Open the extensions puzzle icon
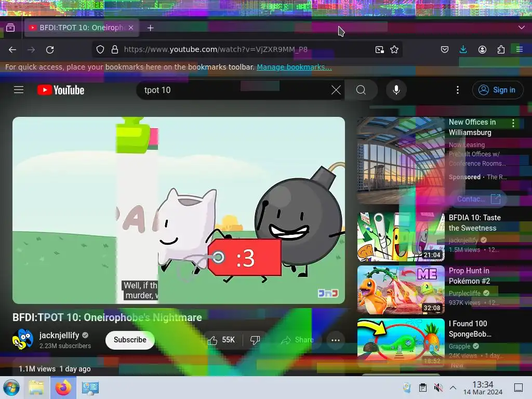 coord(501,49)
